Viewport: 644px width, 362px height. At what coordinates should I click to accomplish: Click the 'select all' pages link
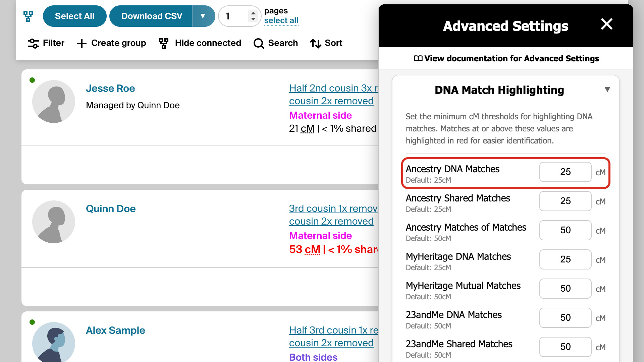[281, 20]
